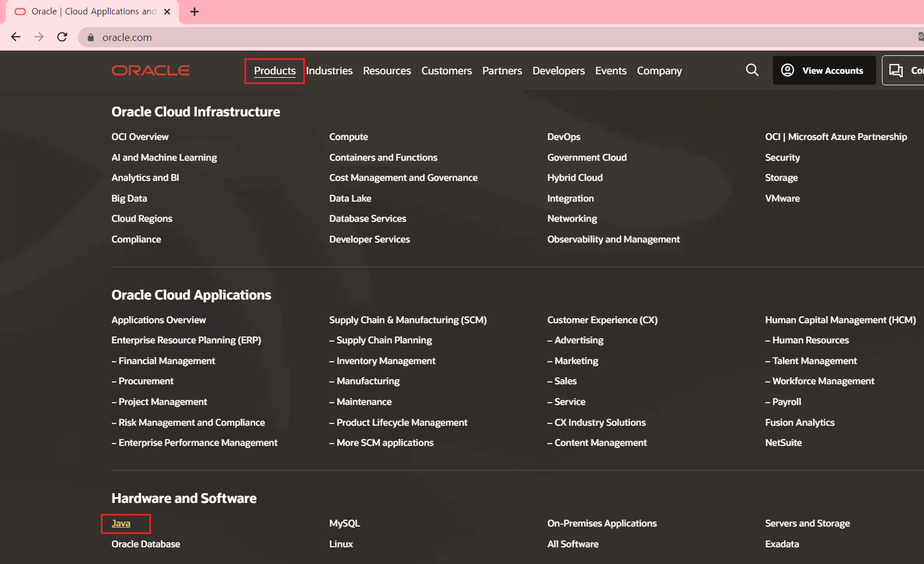Image resolution: width=924 pixels, height=564 pixels.
Task: Open Supply Chain & Manufacturing (SCM)
Action: [x=408, y=320]
